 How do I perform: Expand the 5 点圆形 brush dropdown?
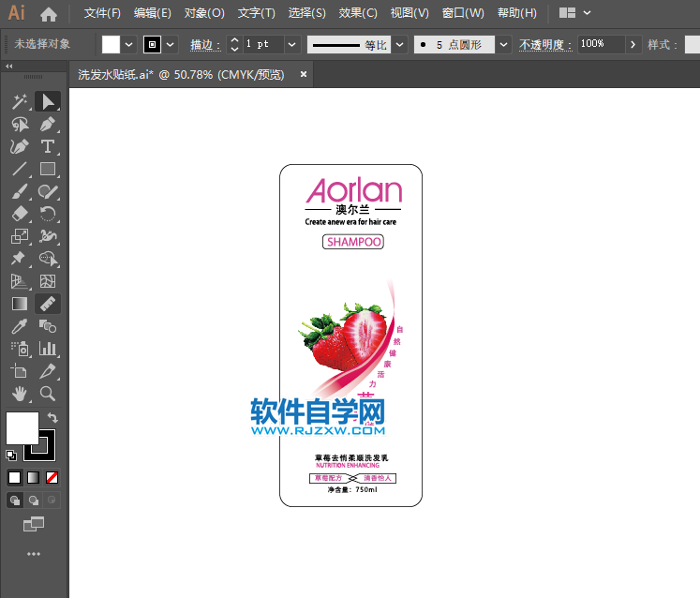tap(504, 44)
